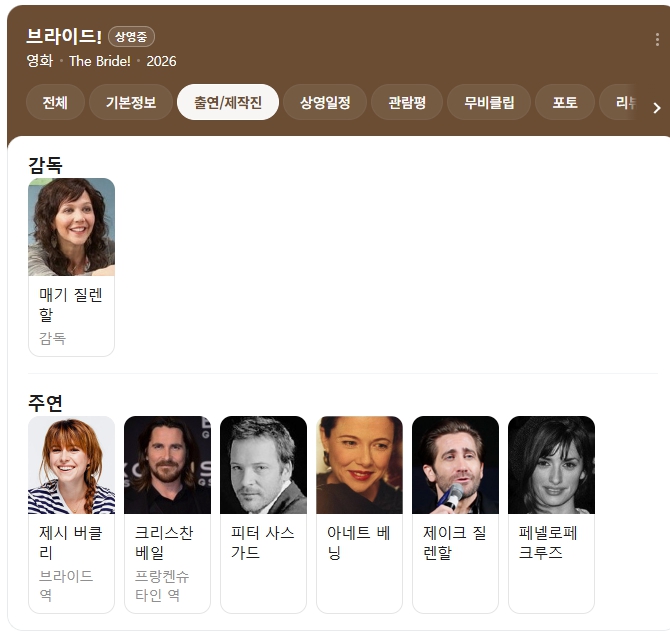Go to the 상영일정 tab
Screen dimensions: 670x638
point(325,102)
